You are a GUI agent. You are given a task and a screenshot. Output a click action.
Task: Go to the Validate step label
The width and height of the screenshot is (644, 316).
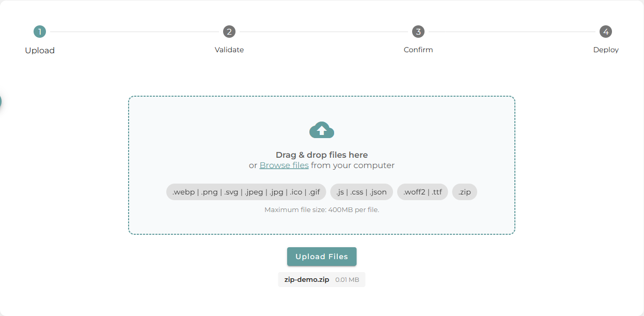click(x=229, y=50)
